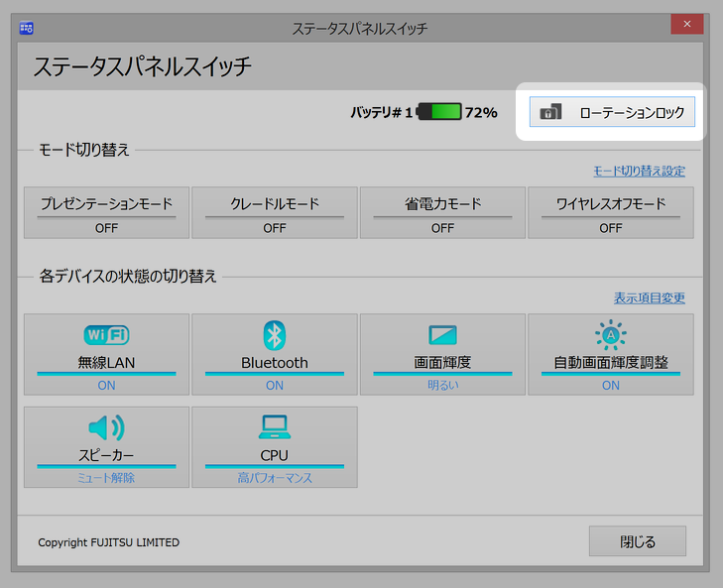Toggle プレゼンテーションモード on

(x=106, y=213)
